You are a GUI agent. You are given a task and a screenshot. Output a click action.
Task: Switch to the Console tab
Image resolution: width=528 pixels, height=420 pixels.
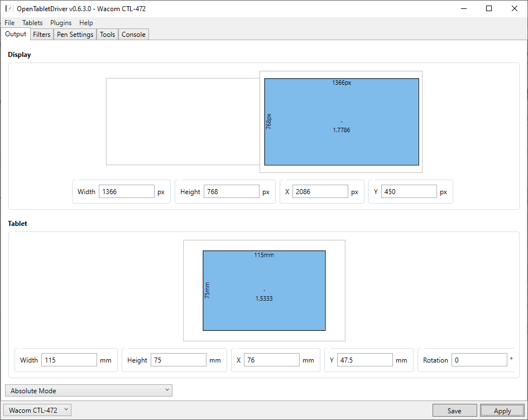click(x=133, y=35)
